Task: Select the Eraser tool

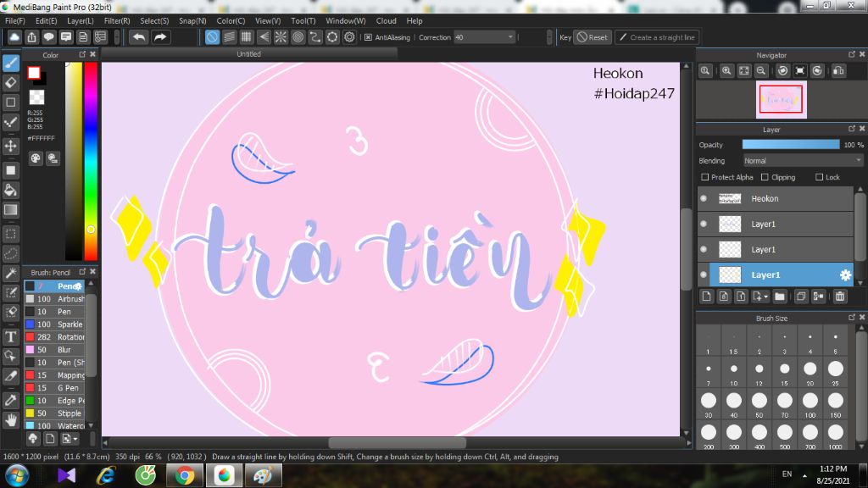Action: (10, 83)
